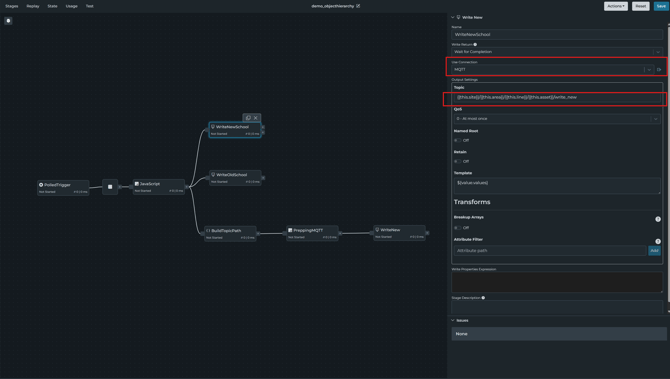Open the Actions dropdown button
Viewport: 670px width, 379px height.
(616, 6)
